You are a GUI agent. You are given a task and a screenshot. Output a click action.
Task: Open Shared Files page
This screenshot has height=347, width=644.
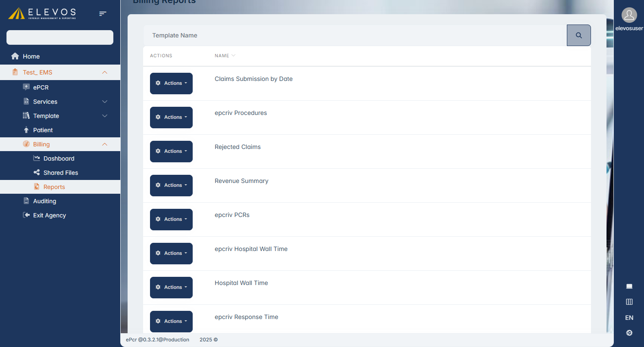pos(60,173)
